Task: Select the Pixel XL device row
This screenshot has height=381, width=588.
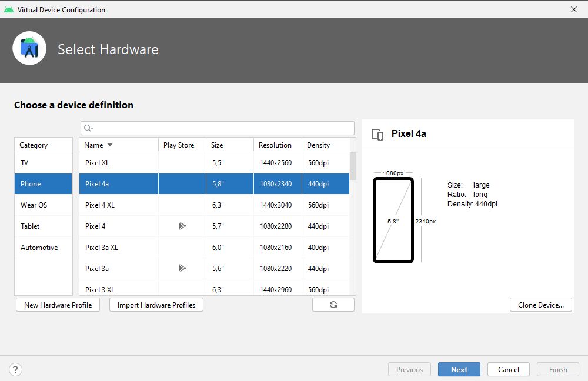Action: 214,163
